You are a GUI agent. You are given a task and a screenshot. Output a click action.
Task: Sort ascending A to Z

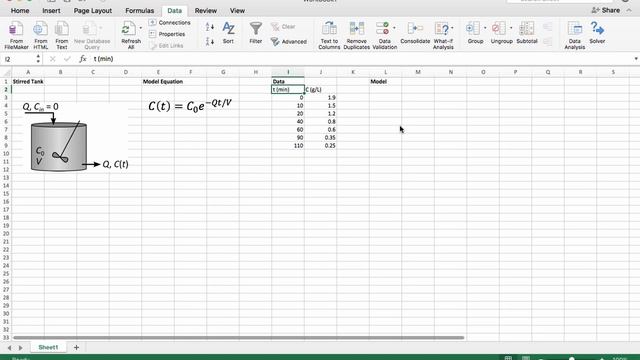(210, 27)
